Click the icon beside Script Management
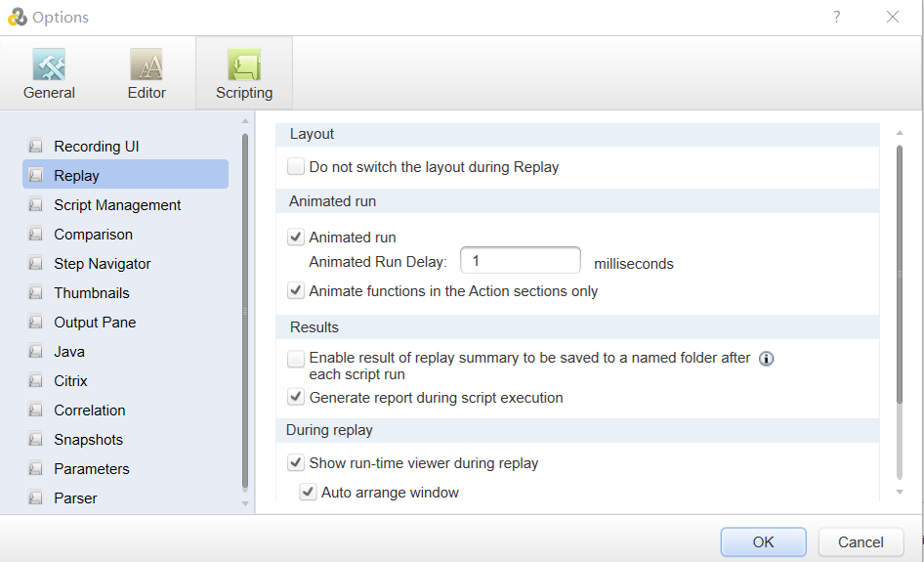Image resolution: width=924 pixels, height=562 pixels. (35, 204)
